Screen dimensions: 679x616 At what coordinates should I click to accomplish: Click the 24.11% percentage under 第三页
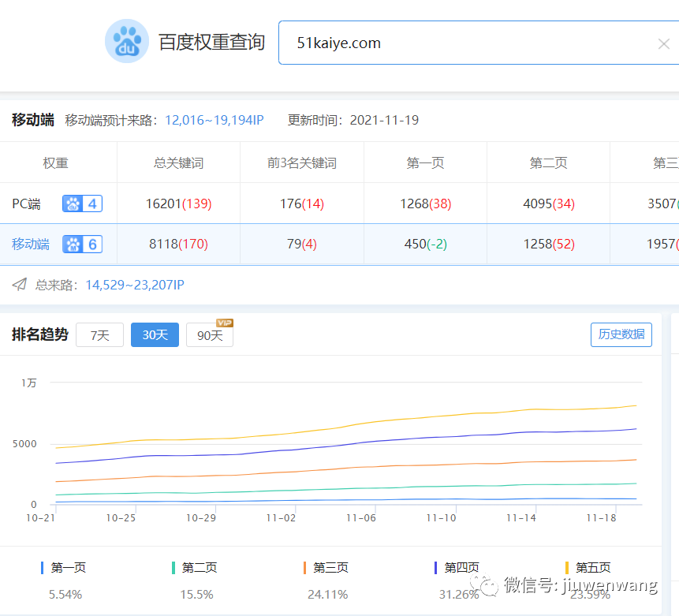click(328, 595)
